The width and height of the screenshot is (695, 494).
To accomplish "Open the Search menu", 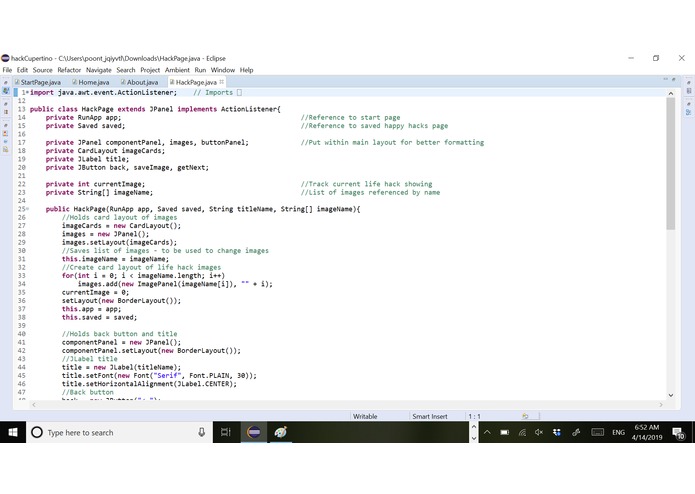I will click(126, 70).
